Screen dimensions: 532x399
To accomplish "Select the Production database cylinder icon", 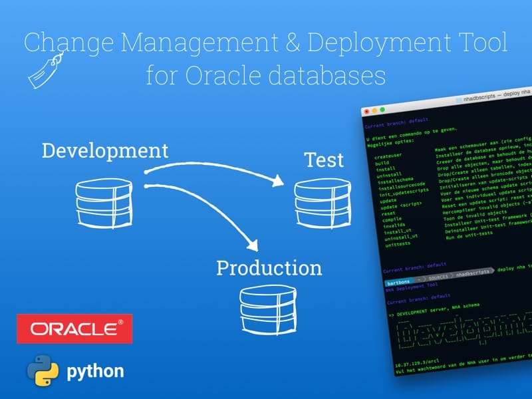I will pos(268,310).
